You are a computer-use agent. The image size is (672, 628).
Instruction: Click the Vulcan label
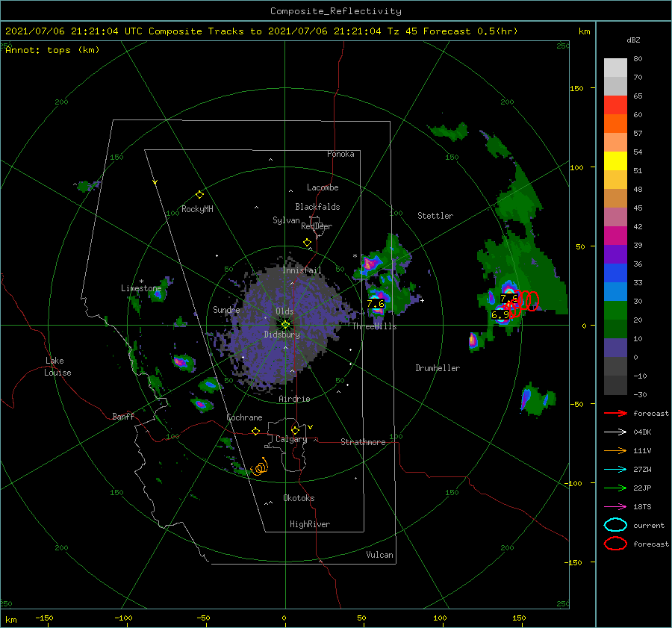click(x=379, y=555)
